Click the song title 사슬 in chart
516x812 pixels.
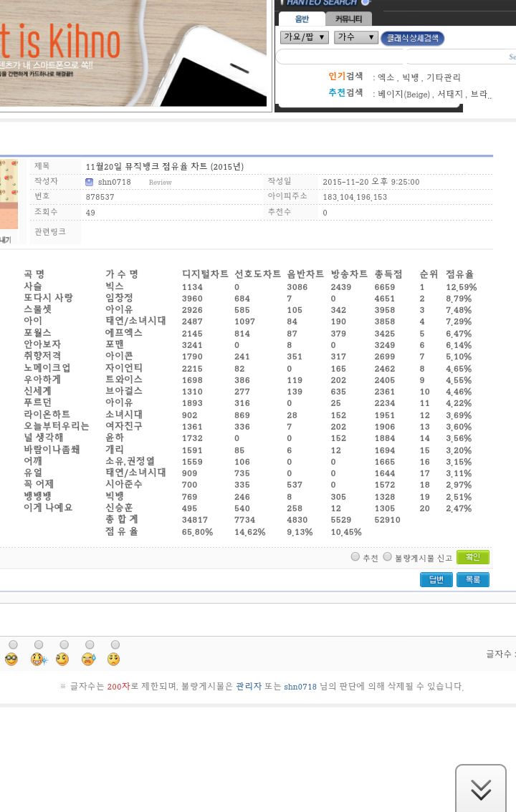(x=33, y=286)
